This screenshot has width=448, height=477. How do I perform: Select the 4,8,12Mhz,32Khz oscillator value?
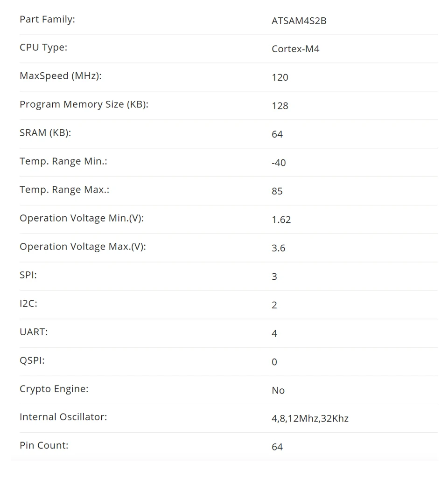pyautogui.click(x=310, y=418)
